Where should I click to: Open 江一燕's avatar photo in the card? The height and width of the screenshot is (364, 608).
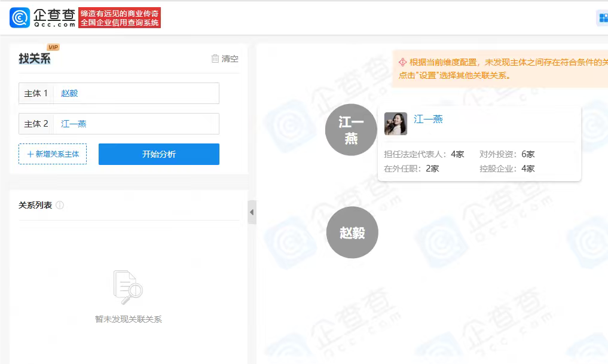coord(395,124)
